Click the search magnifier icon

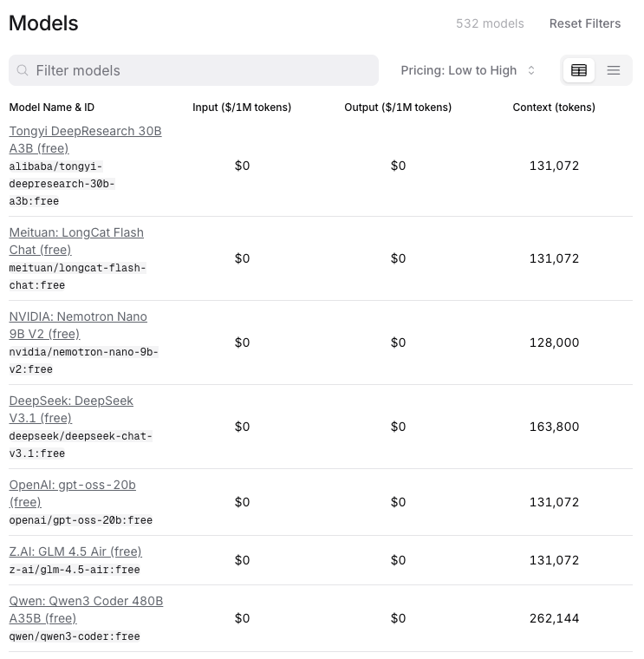pyautogui.click(x=23, y=70)
